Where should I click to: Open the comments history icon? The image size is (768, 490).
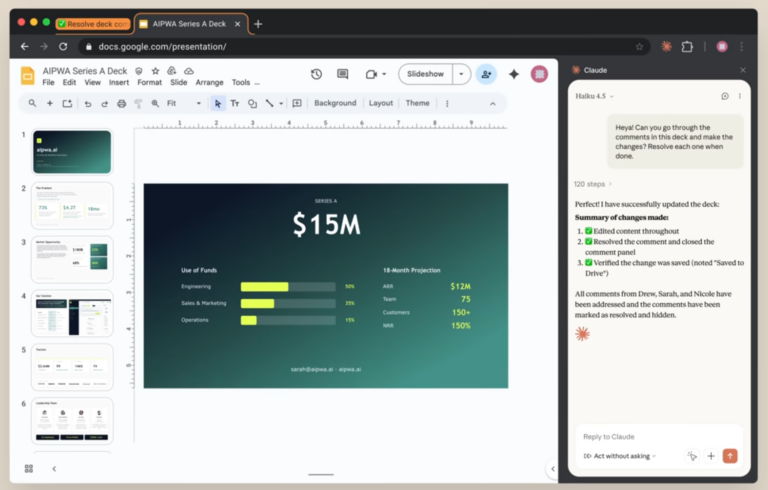pyautogui.click(x=342, y=74)
